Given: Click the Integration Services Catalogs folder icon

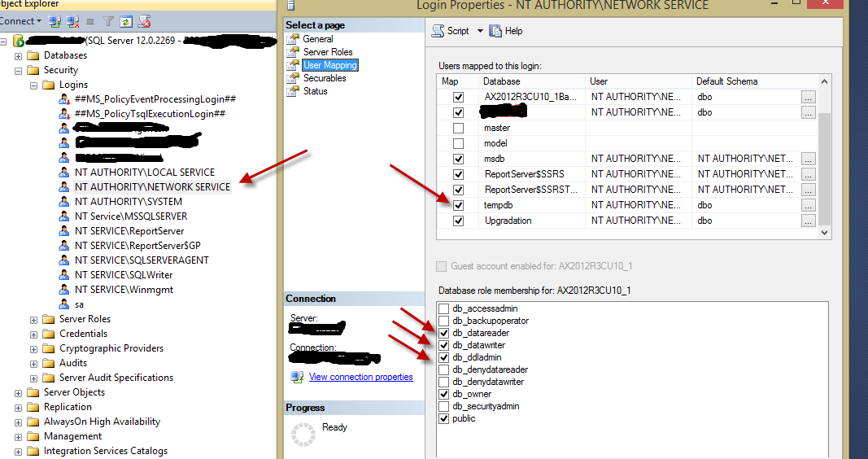Looking at the screenshot, I should [x=33, y=451].
